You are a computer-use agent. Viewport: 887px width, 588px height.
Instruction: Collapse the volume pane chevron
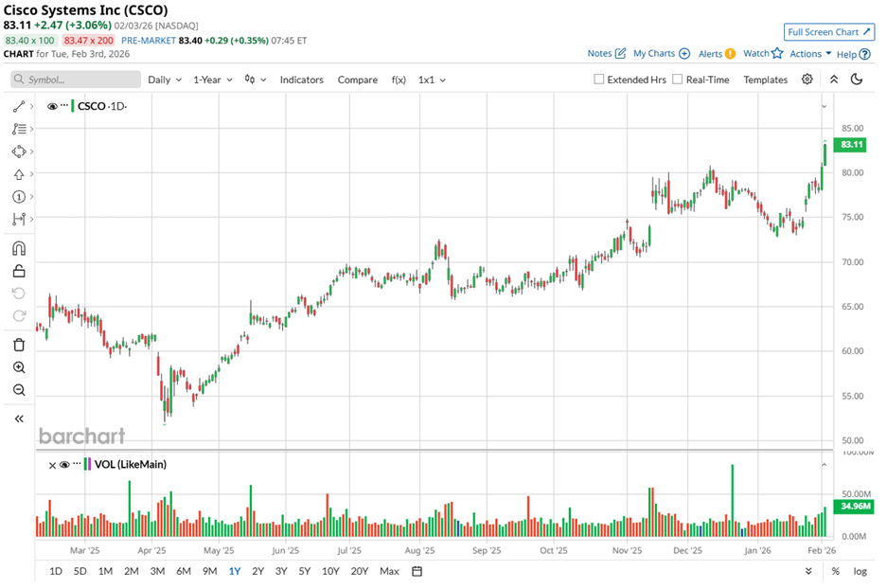(x=825, y=465)
